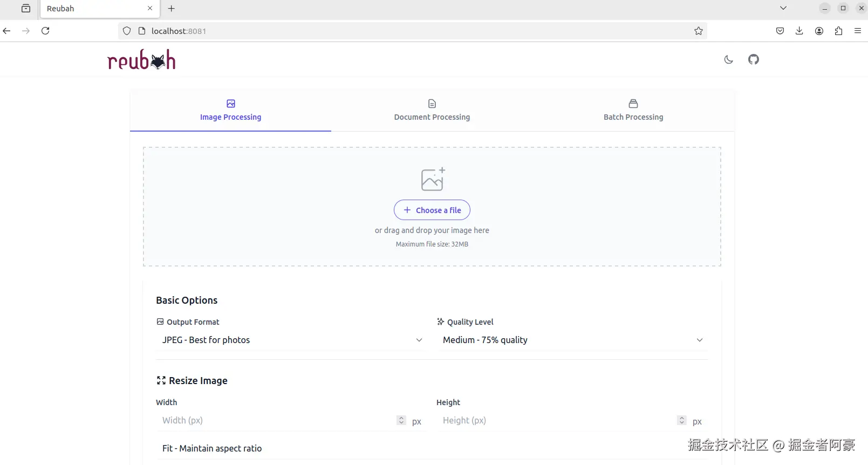Viewport: 868px width, 465px height.
Task: Save page to Pocket
Action: [x=780, y=31]
